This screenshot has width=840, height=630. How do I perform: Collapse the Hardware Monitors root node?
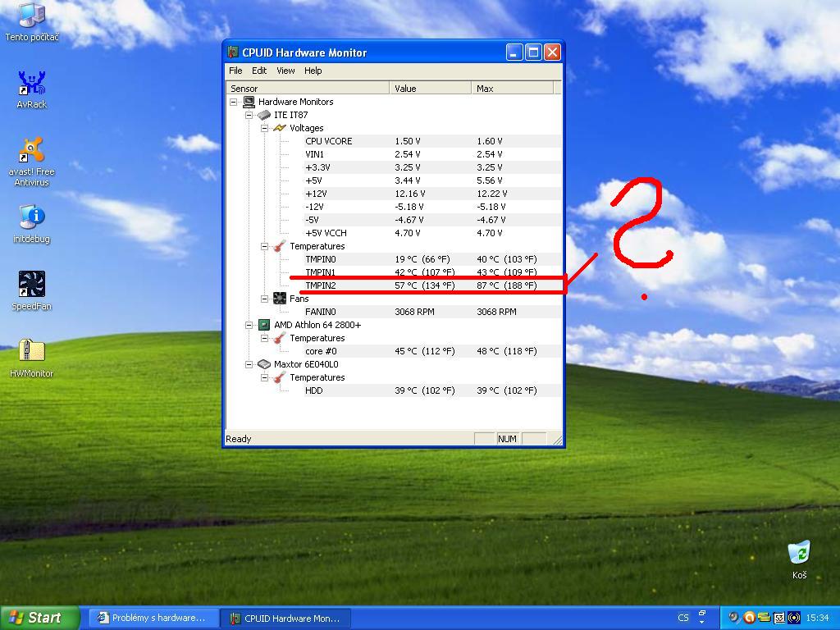tap(234, 102)
